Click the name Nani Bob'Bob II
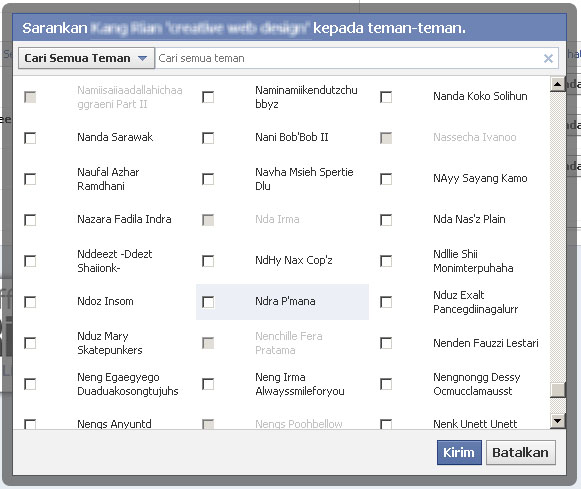Screen dimensions: 581x489 click(292, 137)
